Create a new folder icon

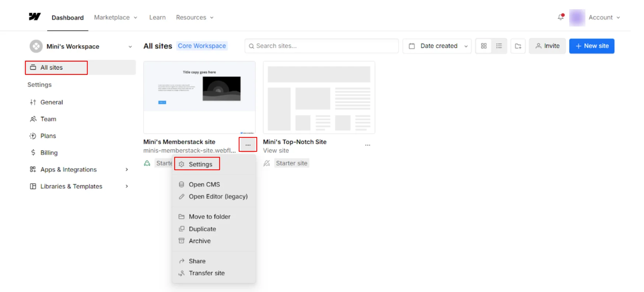coord(518,46)
